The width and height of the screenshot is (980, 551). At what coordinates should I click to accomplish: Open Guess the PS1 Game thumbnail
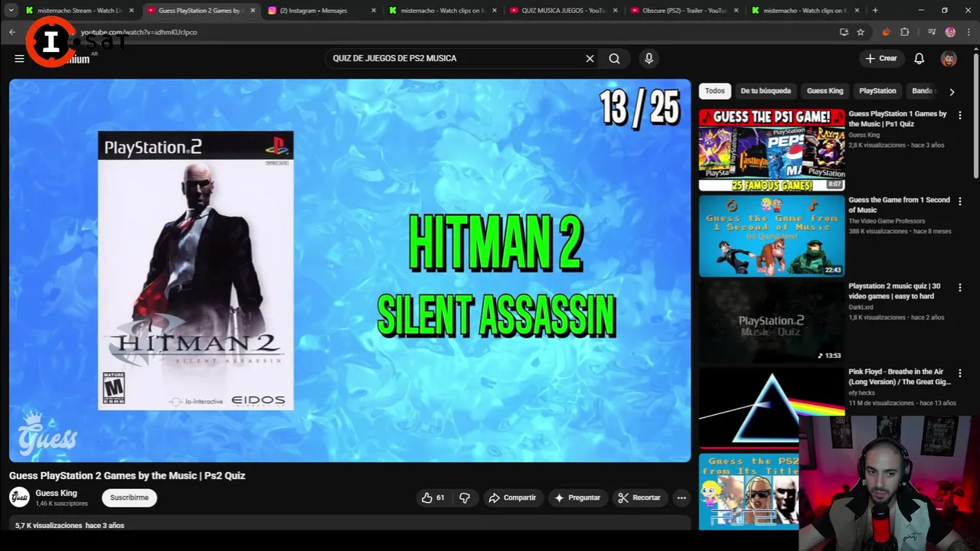[771, 149]
